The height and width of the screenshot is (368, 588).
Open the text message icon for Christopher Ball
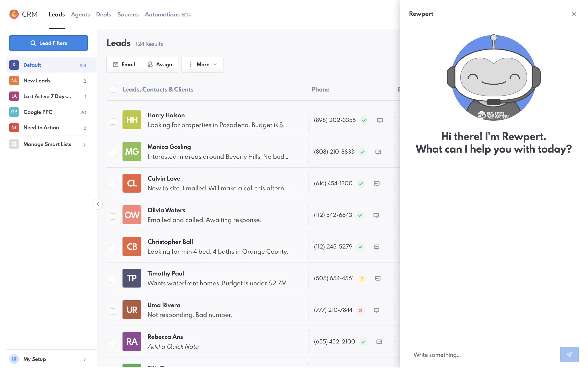(x=376, y=247)
